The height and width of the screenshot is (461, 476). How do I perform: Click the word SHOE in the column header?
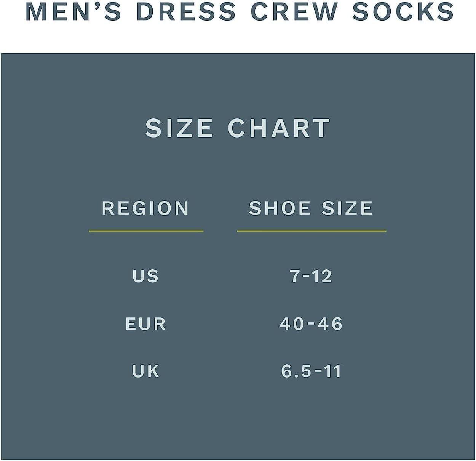coord(280,208)
